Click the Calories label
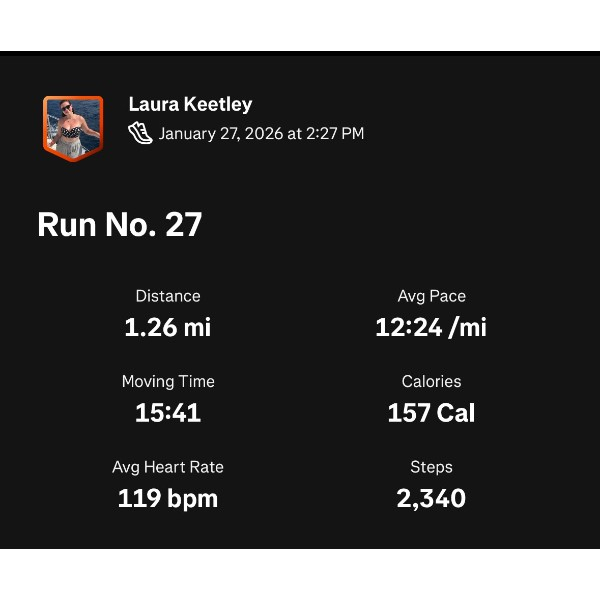Image resolution: width=600 pixels, height=600 pixels. click(x=431, y=381)
